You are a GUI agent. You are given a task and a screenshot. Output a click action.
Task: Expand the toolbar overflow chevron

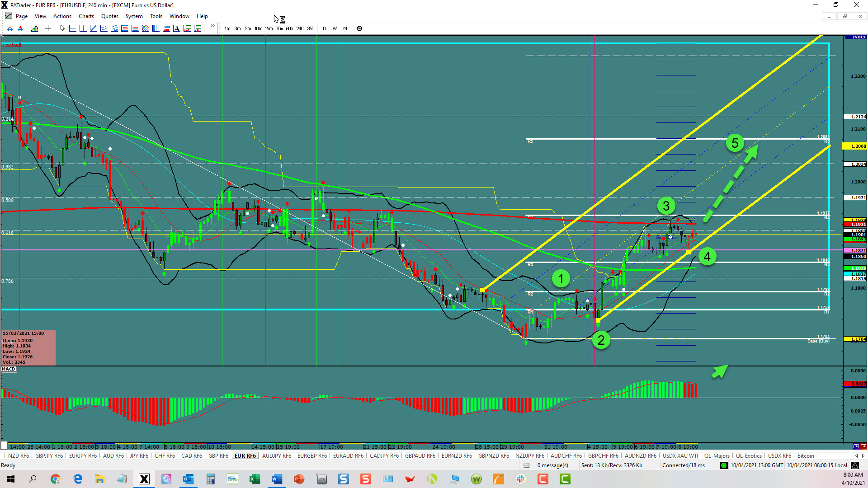coord(213,27)
